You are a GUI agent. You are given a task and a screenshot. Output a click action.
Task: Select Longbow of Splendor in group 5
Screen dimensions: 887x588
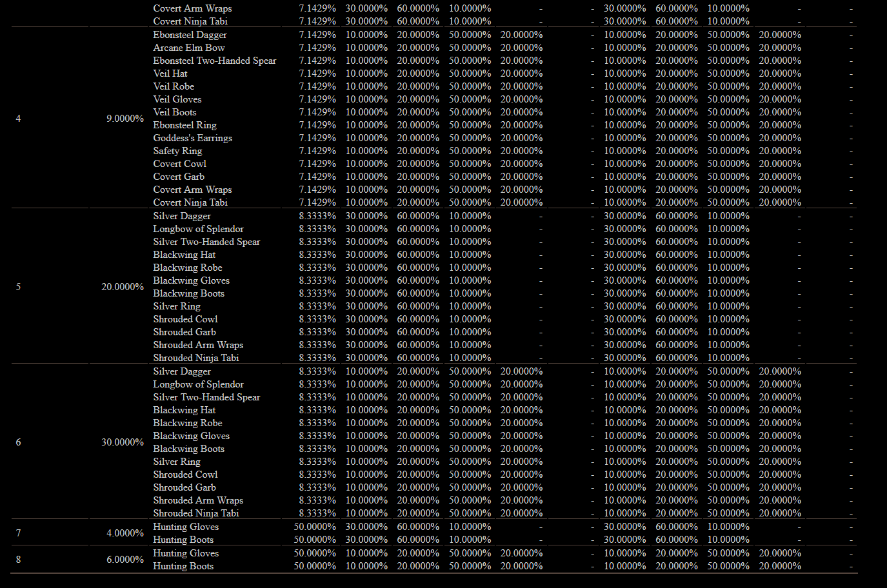pyautogui.click(x=199, y=229)
